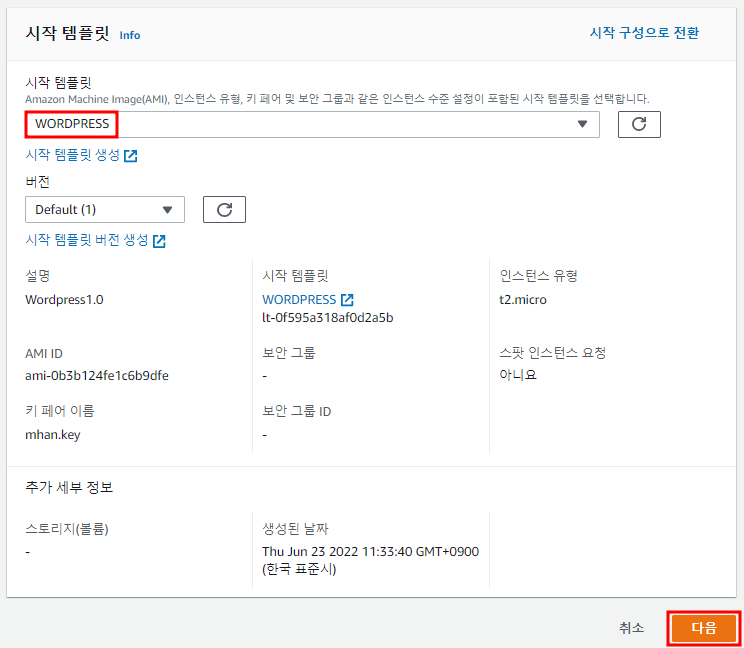Click the t2.micro instance type value
Screen dimensions: 744x648
click(x=522, y=300)
